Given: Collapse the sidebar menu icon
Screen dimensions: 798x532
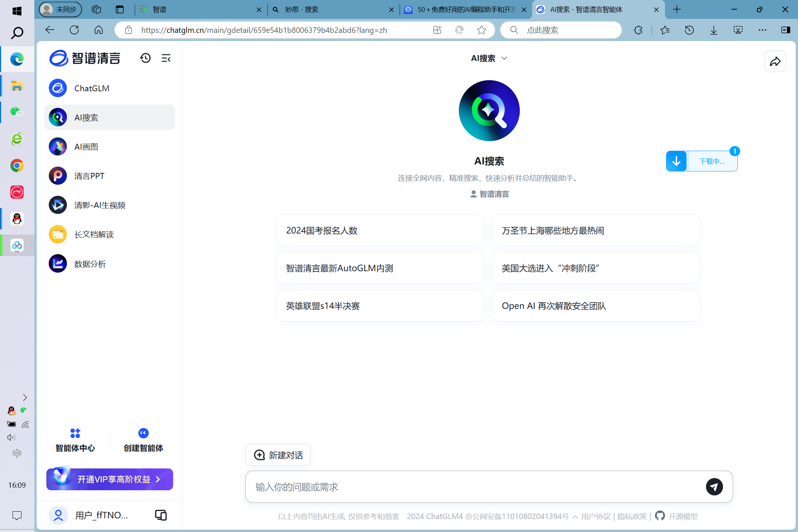Looking at the screenshot, I should [x=166, y=58].
